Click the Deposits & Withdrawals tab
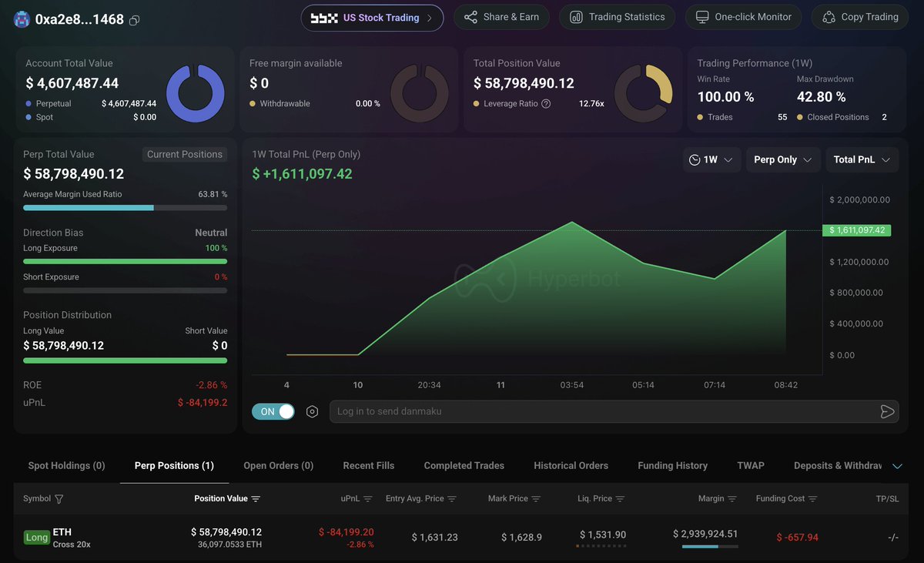The image size is (924, 563). 838,465
